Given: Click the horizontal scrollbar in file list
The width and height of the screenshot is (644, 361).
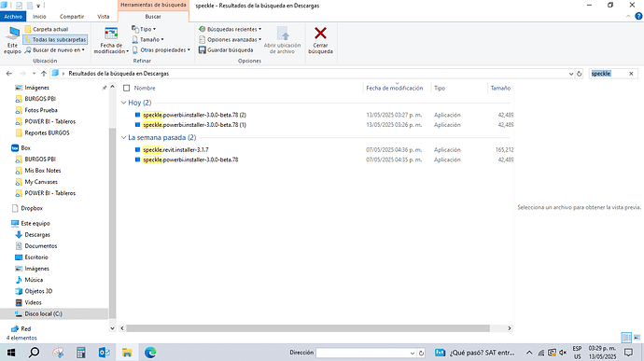Looking at the screenshot, I should click(308, 328).
